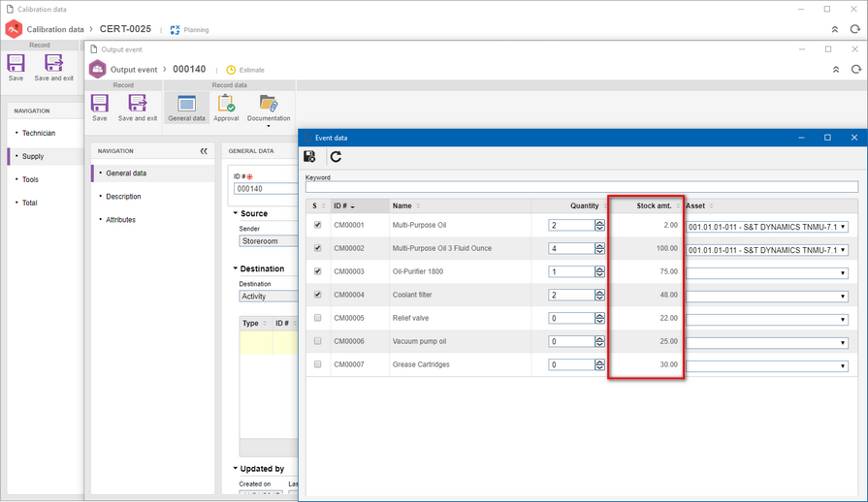Select Attributes in Output event navigation

120,220
